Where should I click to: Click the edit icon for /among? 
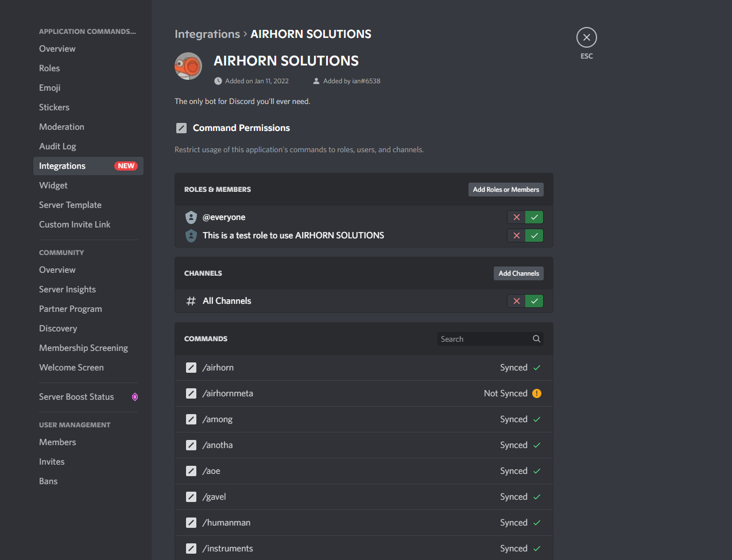(x=191, y=419)
